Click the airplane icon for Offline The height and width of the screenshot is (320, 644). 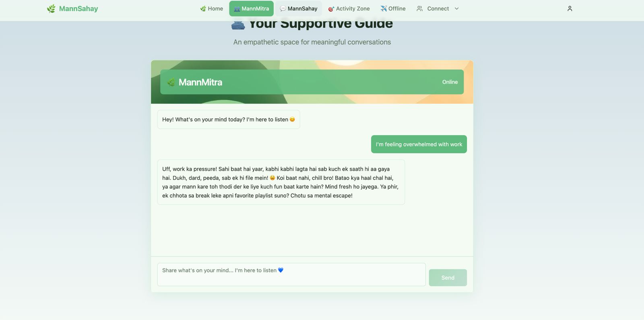[384, 8]
